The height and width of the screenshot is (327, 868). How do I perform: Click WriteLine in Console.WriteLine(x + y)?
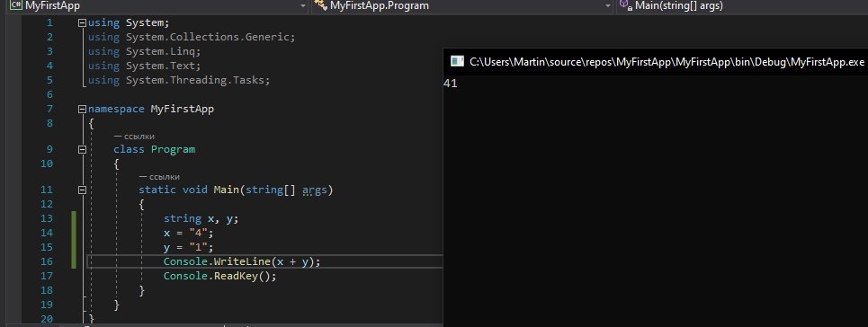click(x=242, y=261)
